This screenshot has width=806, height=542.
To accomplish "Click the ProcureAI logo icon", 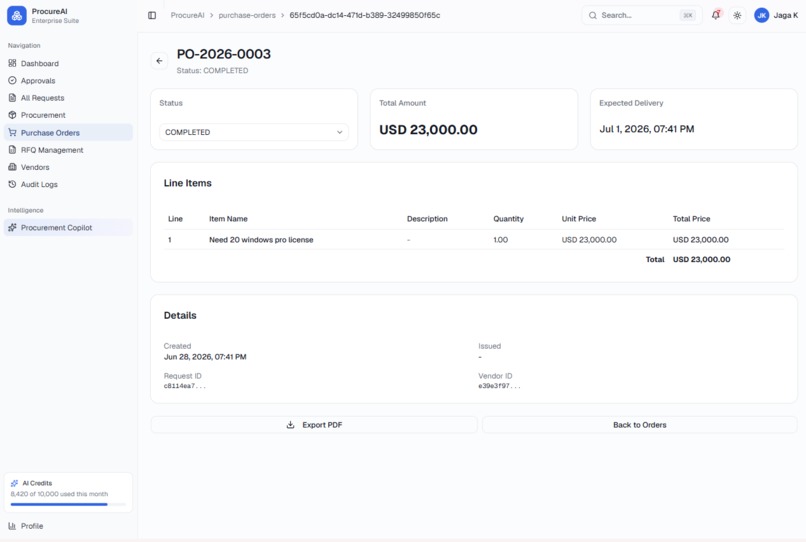I will (x=16, y=15).
